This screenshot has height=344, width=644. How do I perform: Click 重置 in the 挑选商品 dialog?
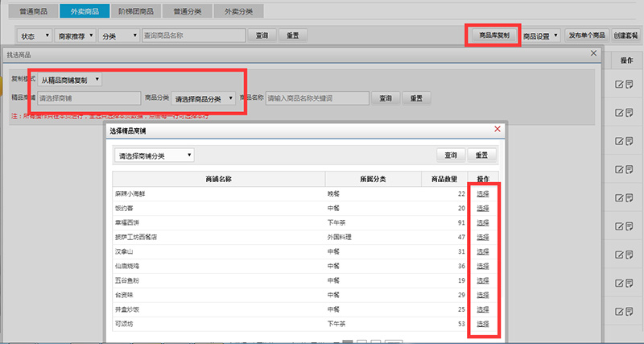pyautogui.click(x=416, y=98)
